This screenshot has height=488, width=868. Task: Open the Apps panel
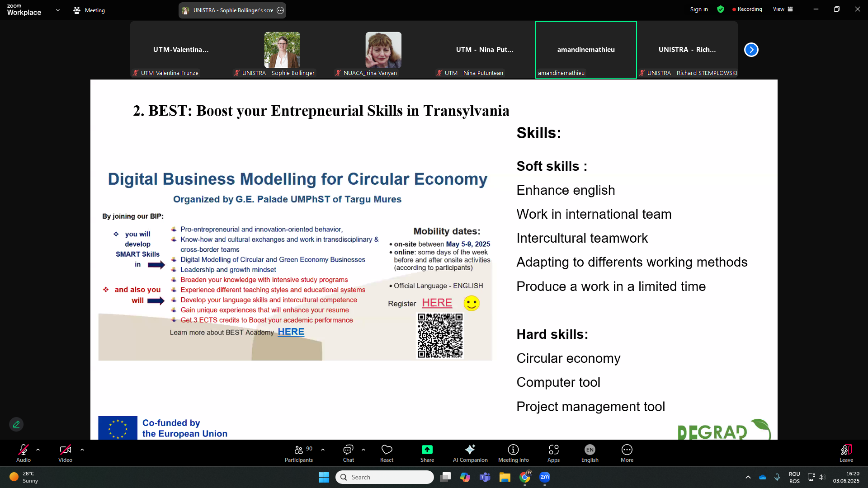[x=553, y=453]
